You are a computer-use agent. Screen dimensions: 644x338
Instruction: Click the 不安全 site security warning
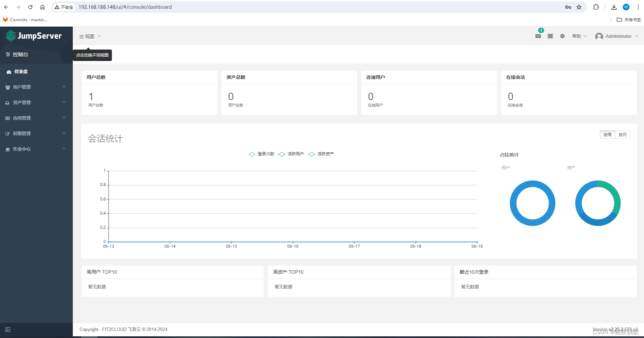64,7
